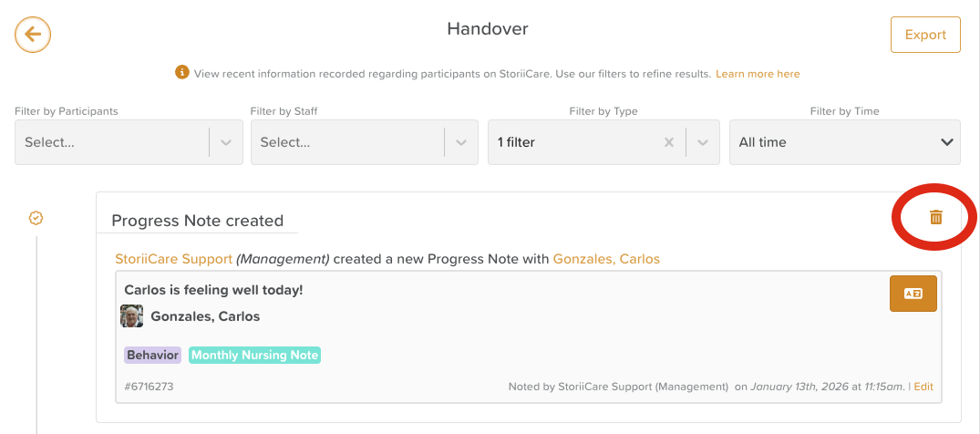Click the Progress Note created heading
980x434 pixels.
[197, 221]
